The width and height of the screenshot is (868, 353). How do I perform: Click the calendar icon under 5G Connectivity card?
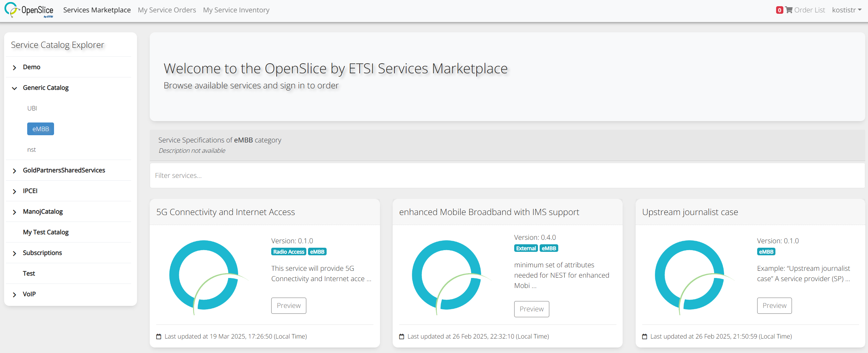point(159,336)
